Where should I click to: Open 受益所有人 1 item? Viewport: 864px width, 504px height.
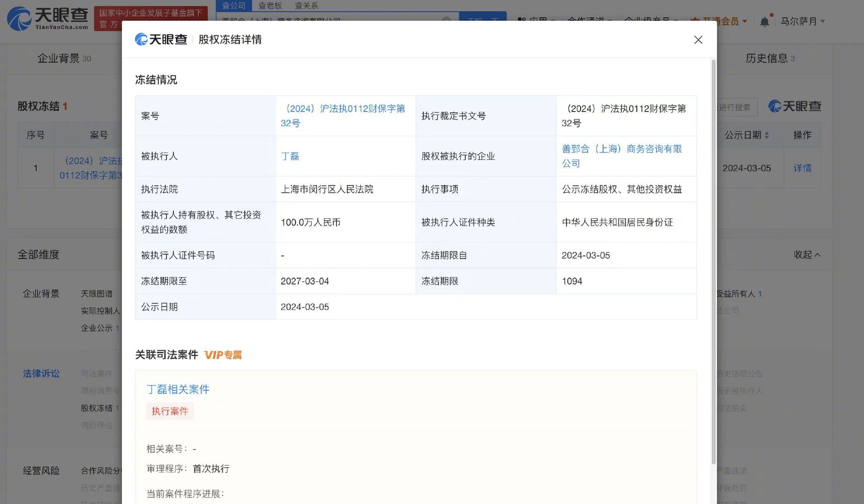click(x=739, y=294)
